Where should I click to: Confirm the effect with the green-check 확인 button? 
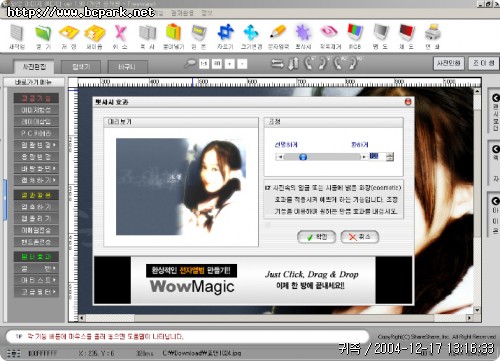point(316,237)
